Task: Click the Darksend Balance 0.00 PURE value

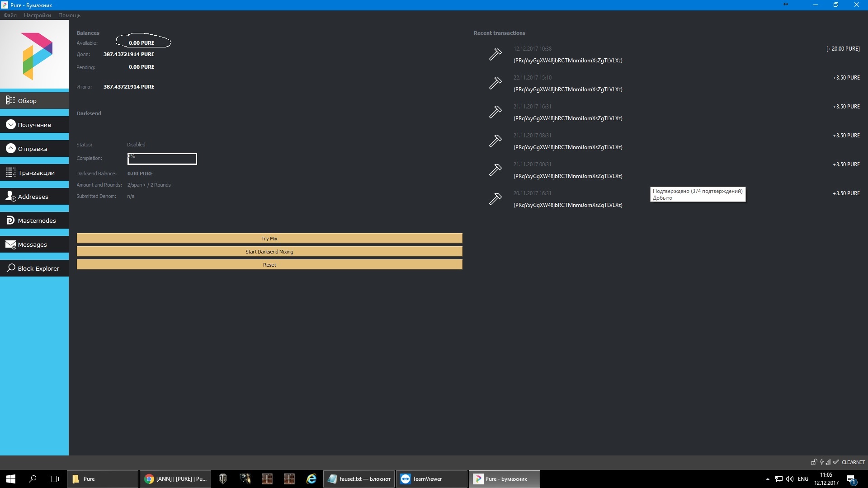Action: pos(140,174)
